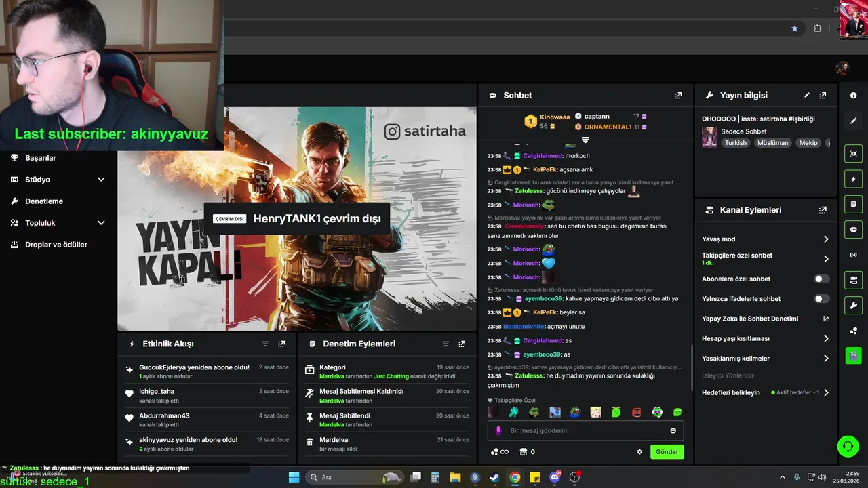The image size is (868, 488).
Task: Toggle the moderation log sidebar icon
Action: tap(853, 204)
